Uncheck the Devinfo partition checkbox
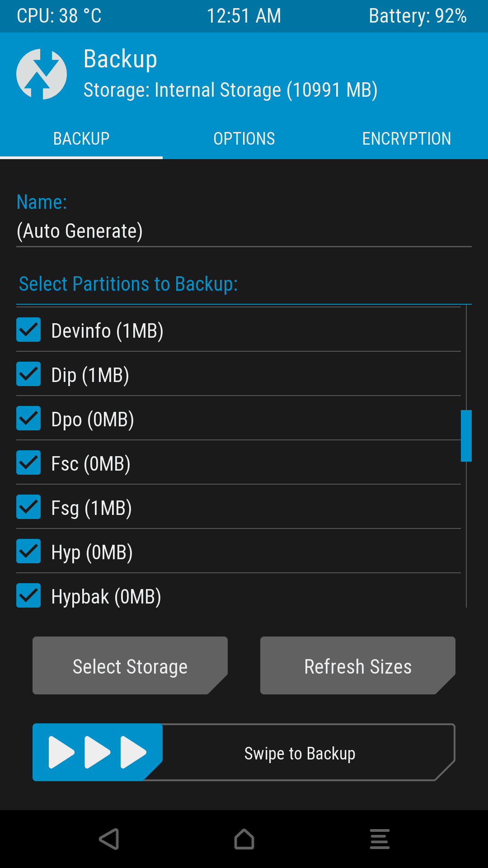 28,330
